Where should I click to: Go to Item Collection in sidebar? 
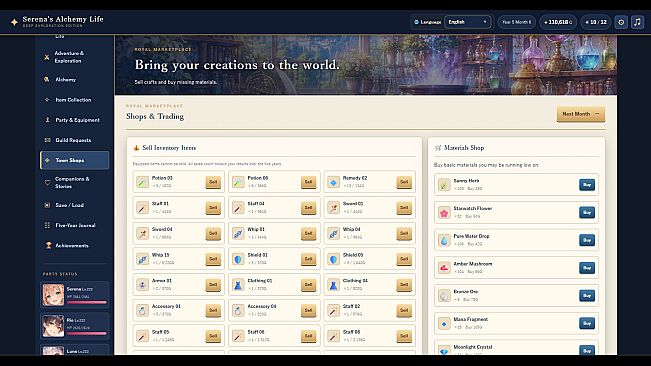pos(75,100)
